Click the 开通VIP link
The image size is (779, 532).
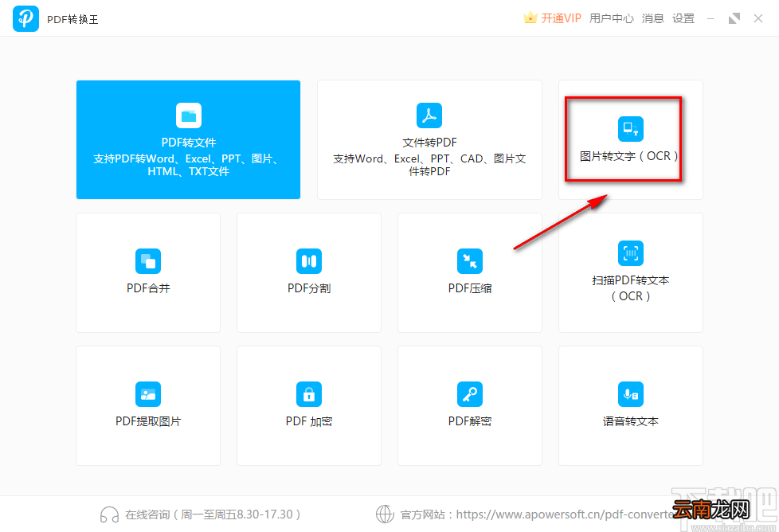click(561, 18)
